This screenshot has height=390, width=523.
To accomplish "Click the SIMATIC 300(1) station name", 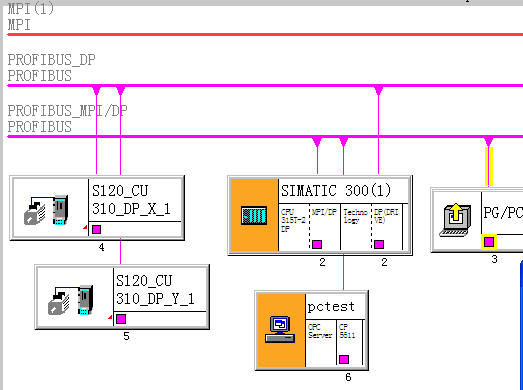I will pyautogui.click(x=336, y=191).
